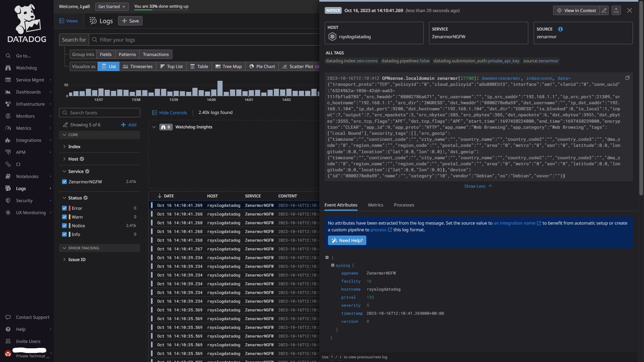644x362 pixels.
Task: Group logs into Patterns
Action: 127,54
